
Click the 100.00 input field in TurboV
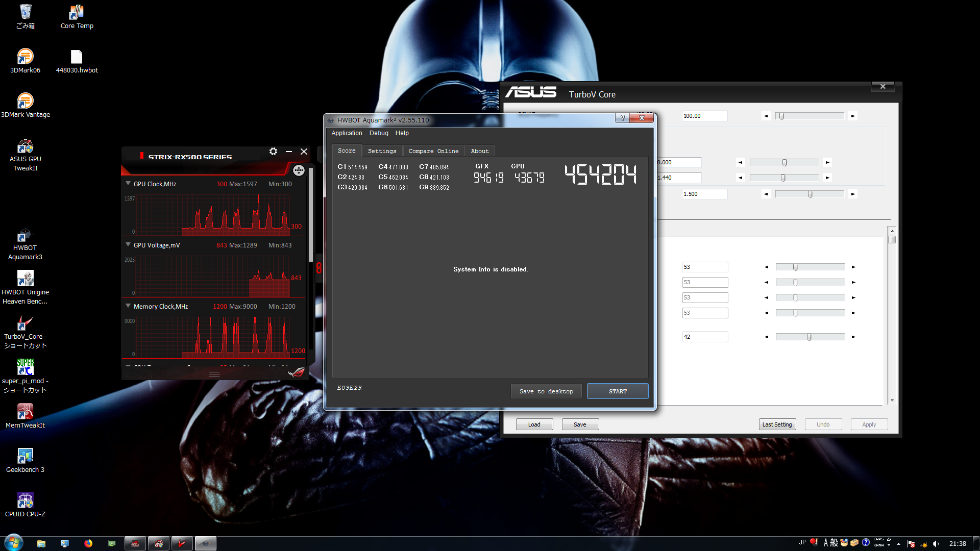[705, 116]
